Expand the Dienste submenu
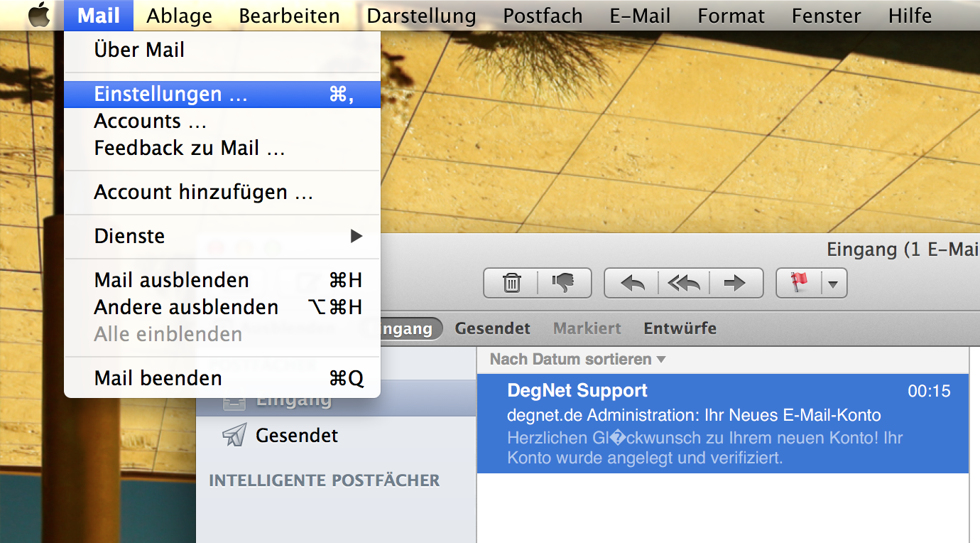The width and height of the screenshot is (980, 543). click(222, 236)
